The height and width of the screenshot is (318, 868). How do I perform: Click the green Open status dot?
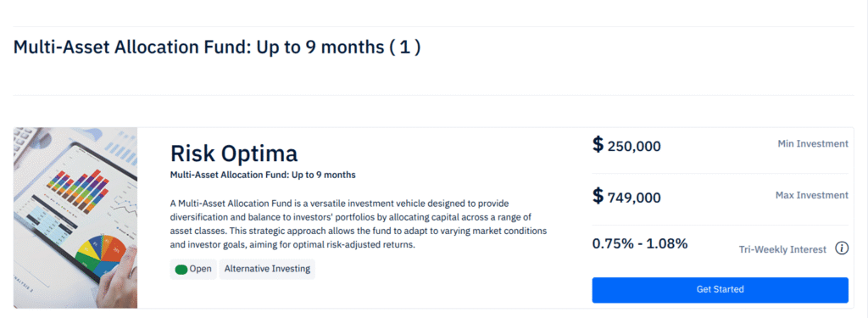(181, 270)
